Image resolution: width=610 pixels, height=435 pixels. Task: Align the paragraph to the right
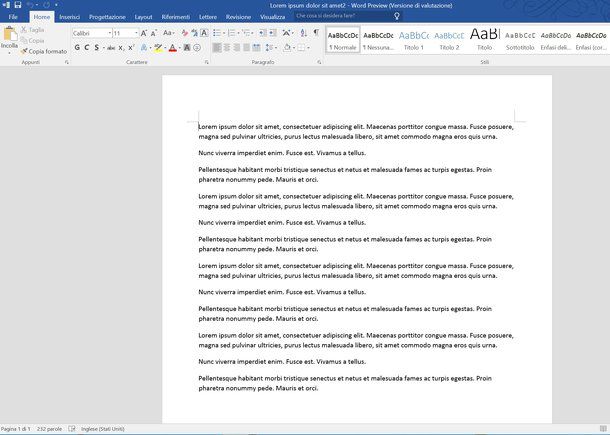click(x=237, y=48)
